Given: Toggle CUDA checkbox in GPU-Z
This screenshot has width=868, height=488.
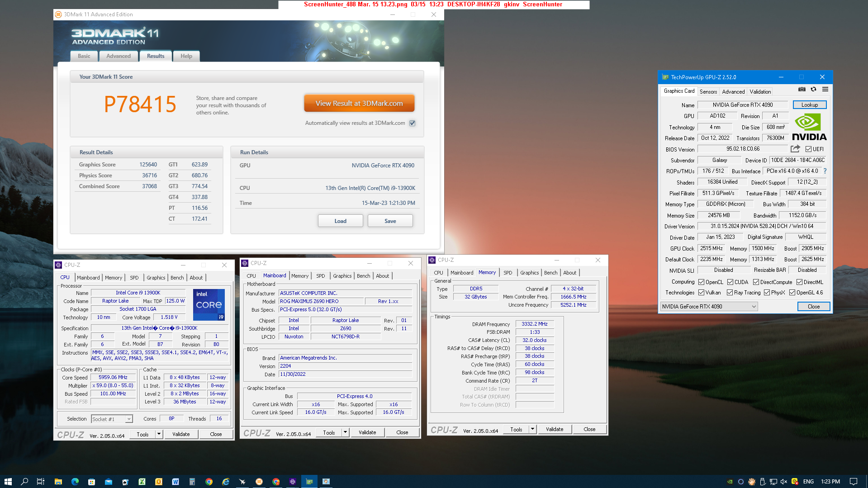Looking at the screenshot, I should 730,282.
